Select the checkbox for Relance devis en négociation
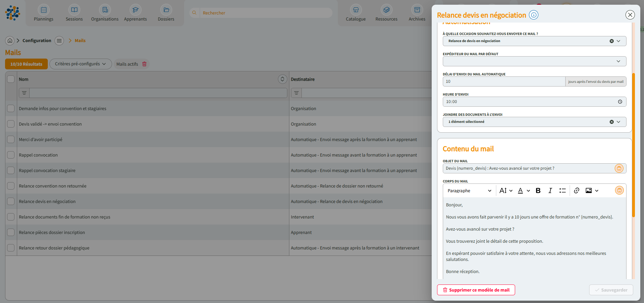The image size is (644, 303). tap(10, 201)
